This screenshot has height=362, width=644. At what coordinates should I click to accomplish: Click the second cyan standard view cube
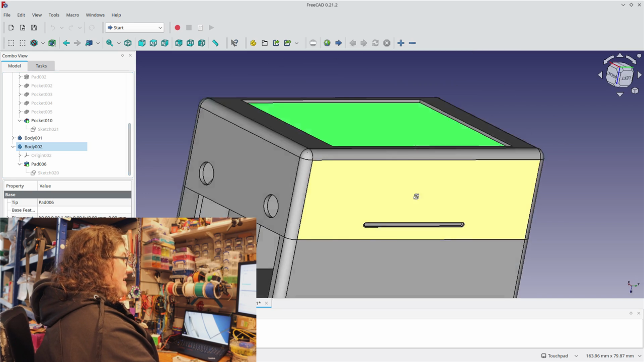[153, 43]
